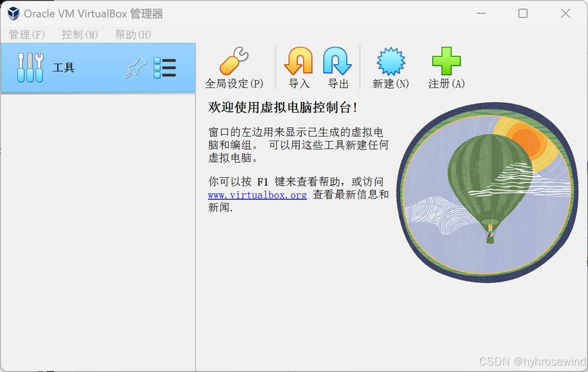Open the tools list menu icon

pos(165,68)
